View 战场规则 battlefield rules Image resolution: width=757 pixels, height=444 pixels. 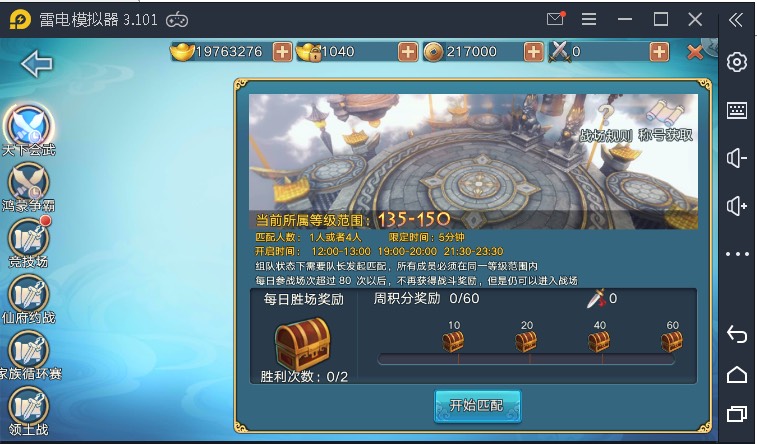[x=605, y=124]
